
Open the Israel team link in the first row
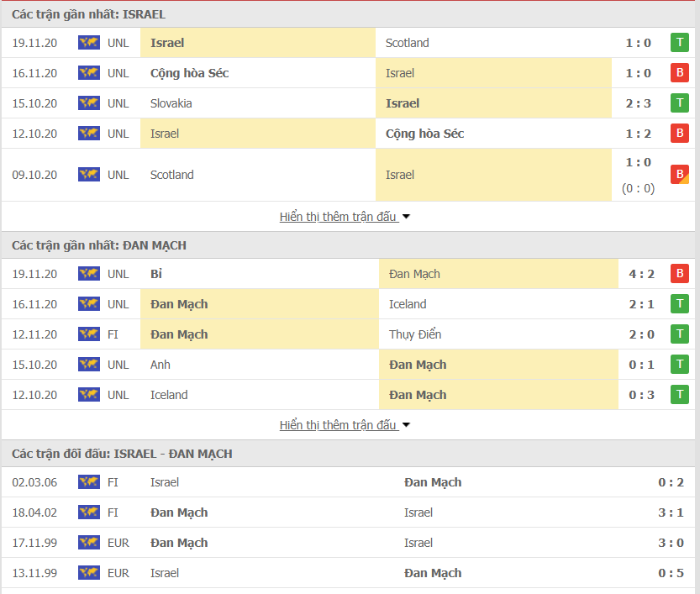(167, 42)
